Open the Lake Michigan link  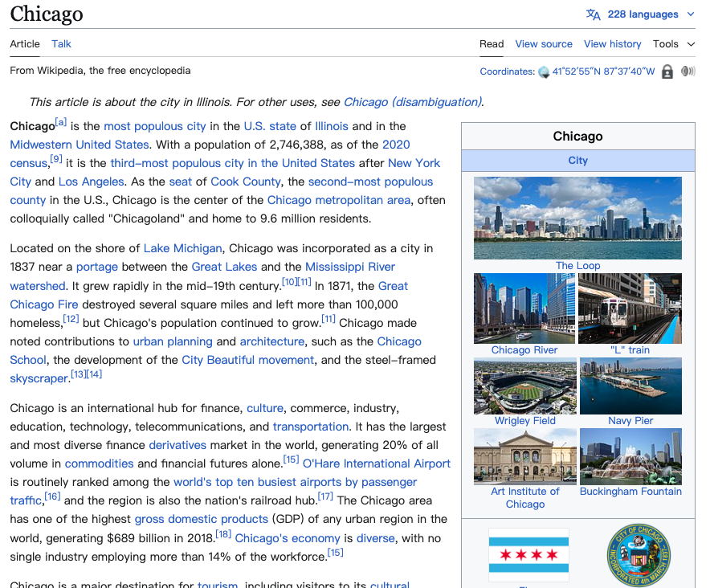tap(182, 248)
